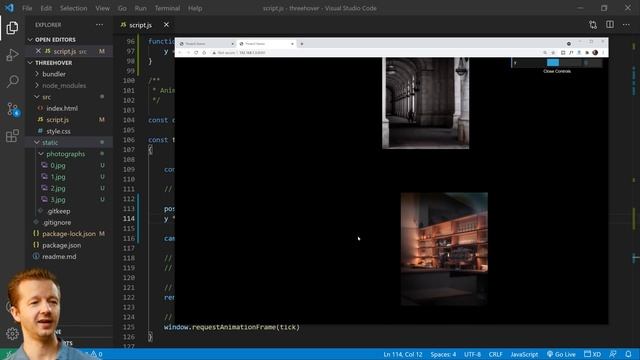Open the .gitkeep file

click(58, 211)
